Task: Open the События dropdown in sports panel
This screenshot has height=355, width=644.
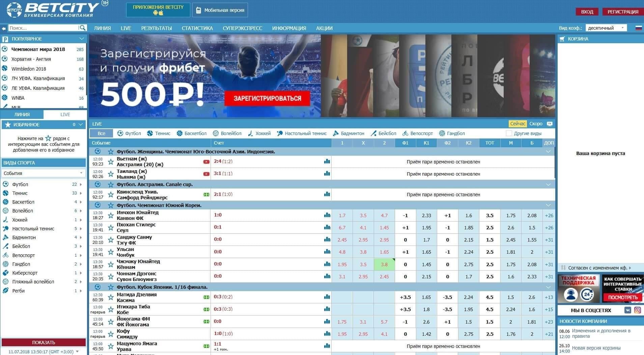Action: [43, 173]
